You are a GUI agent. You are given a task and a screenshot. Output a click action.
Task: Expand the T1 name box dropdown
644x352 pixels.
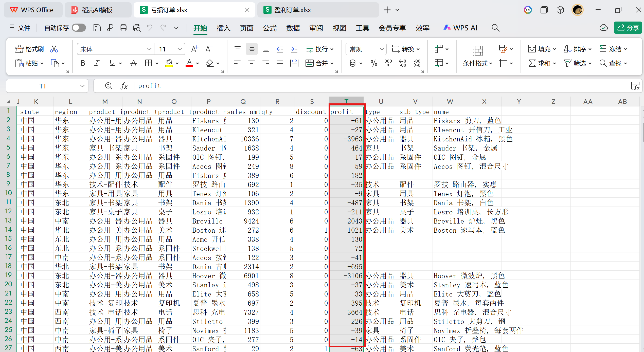click(82, 86)
